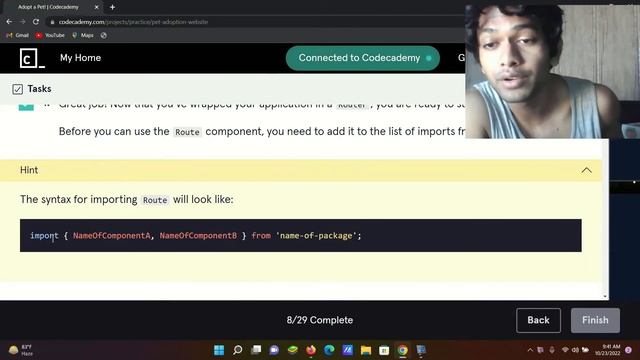Click the site lock icon in address bar
Image resolution: width=640 pixels, height=360 pixels.
52,22
